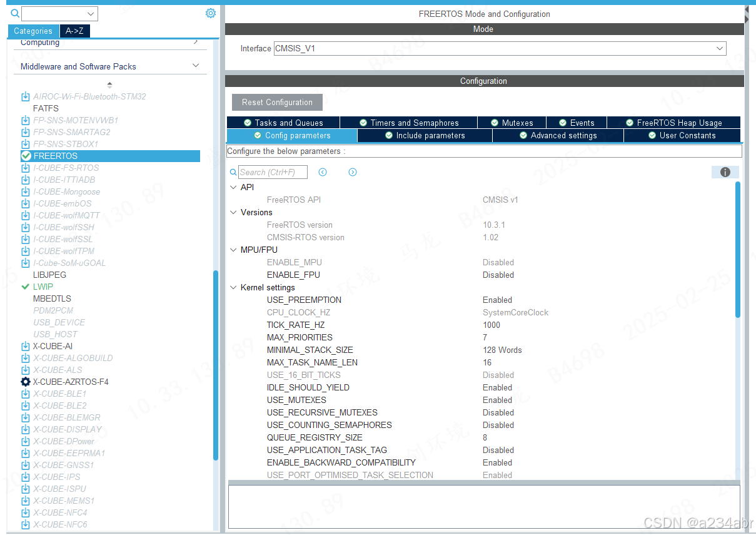Click the TICK_RATE_HZ value 1000
756x535 pixels.
[491, 325]
